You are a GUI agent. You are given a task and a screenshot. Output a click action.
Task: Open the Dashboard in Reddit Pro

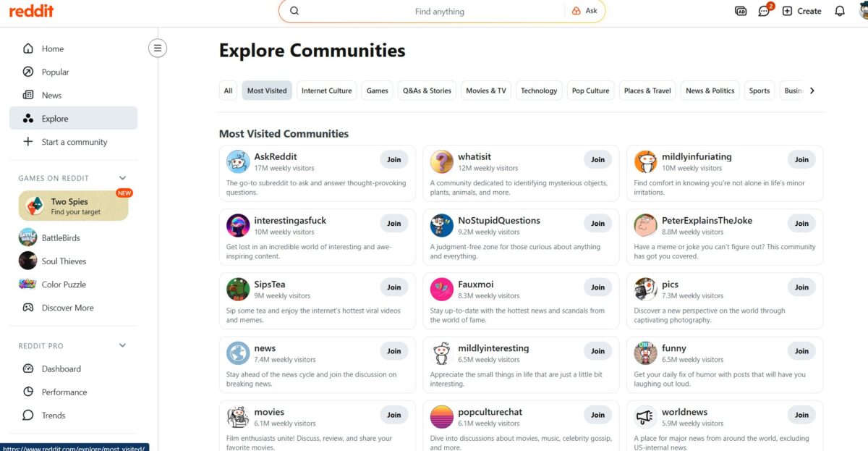(x=61, y=368)
